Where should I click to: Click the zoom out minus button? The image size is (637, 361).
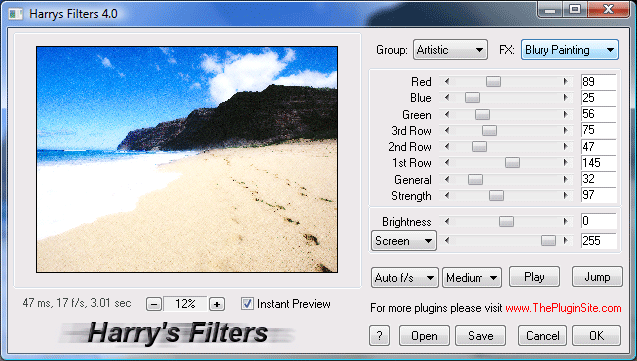(x=154, y=304)
